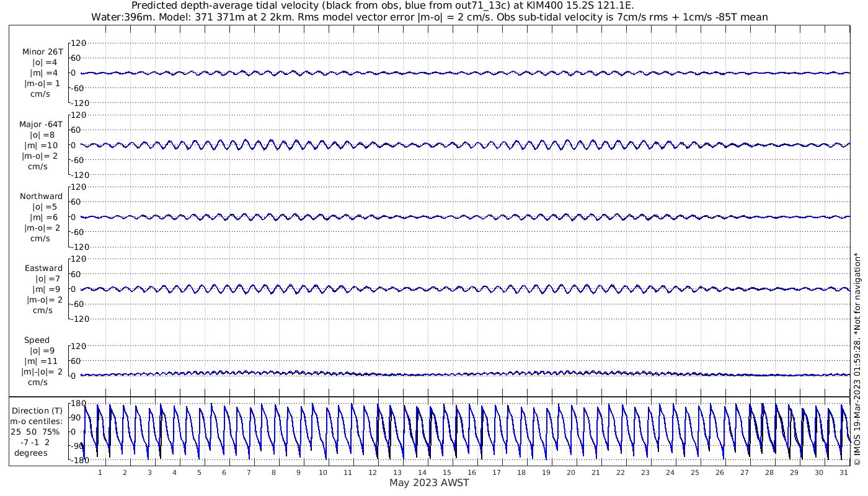Click day '20' label on the x-axis

[x=571, y=472]
